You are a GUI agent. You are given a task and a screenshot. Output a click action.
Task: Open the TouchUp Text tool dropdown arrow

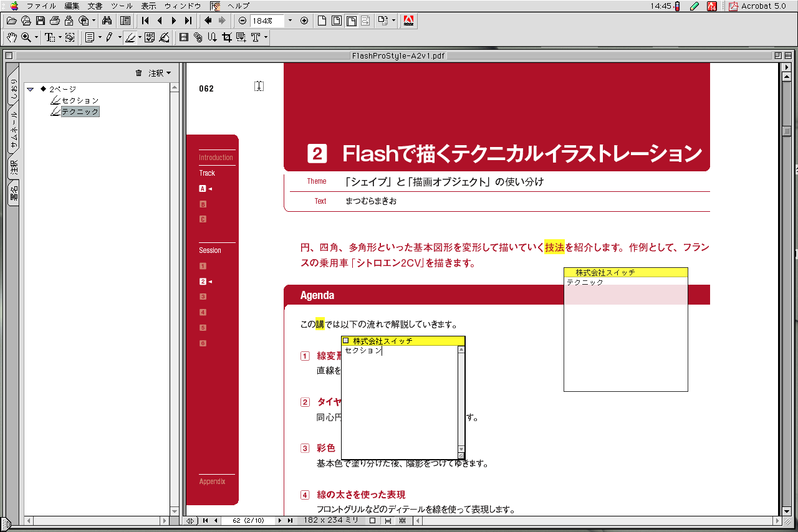(x=266, y=37)
